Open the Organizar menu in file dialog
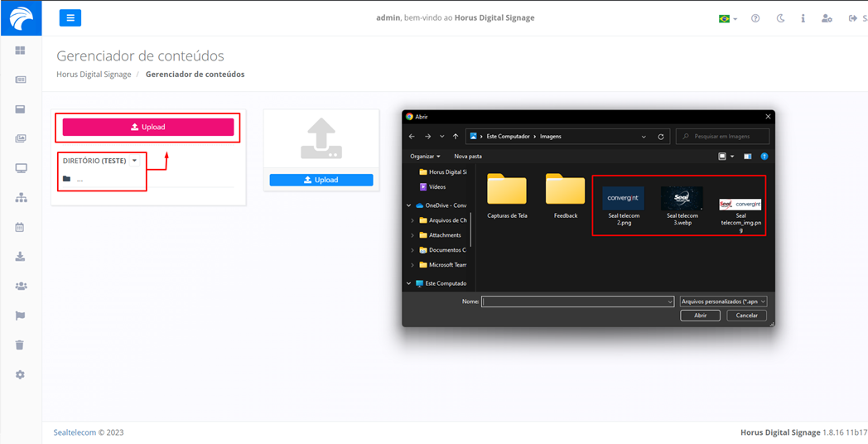This screenshot has width=868, height=444. tap(425, 156)
